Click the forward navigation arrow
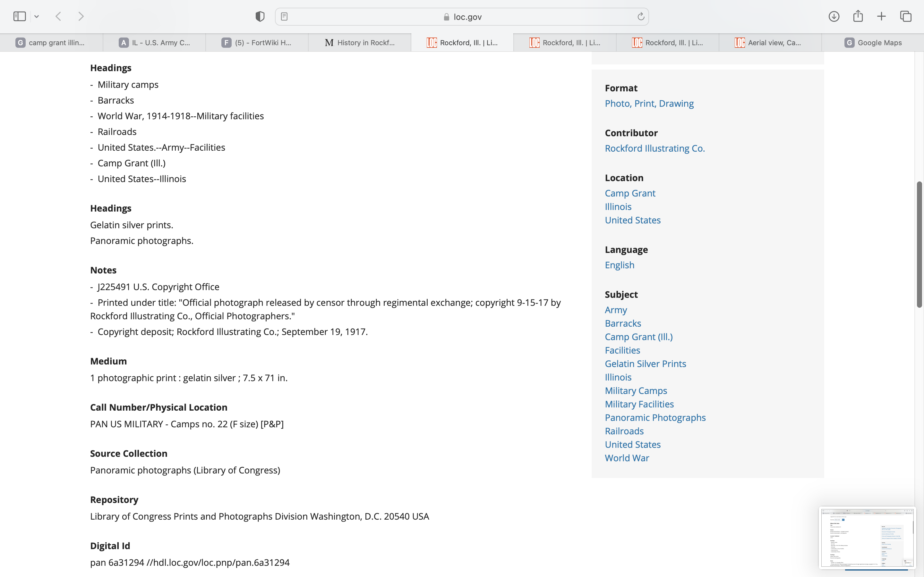This screenshot has height=577, width=924. point(81,16)
